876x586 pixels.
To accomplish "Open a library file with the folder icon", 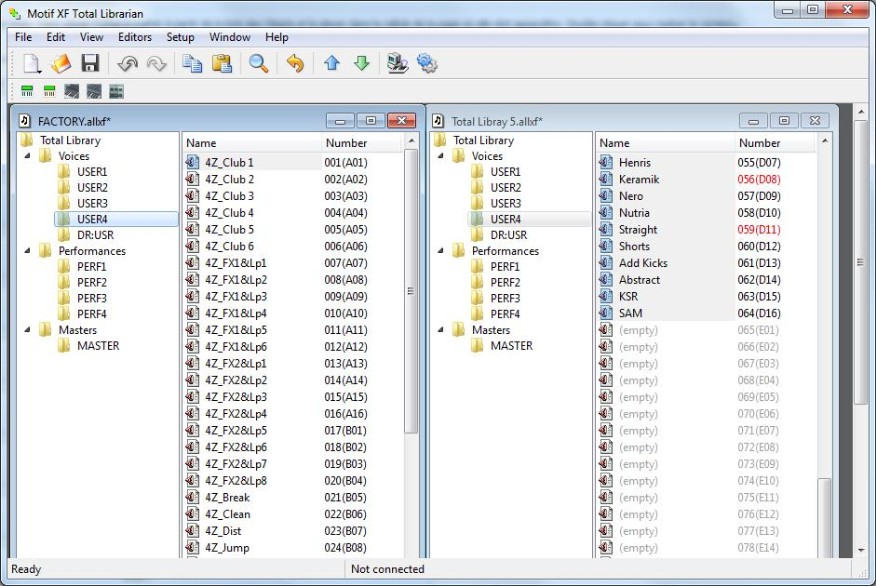I will pyautogui.click(x=61, y=64).
